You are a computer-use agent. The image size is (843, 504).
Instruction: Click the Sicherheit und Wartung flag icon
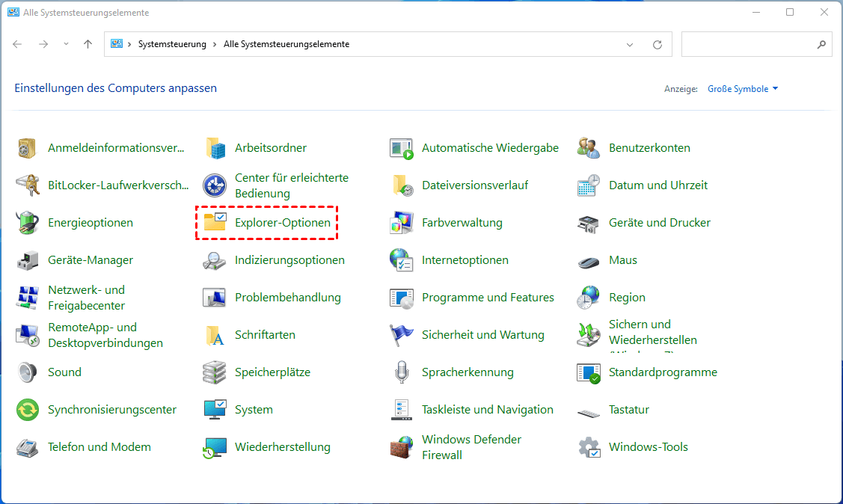tap(402, 335)
